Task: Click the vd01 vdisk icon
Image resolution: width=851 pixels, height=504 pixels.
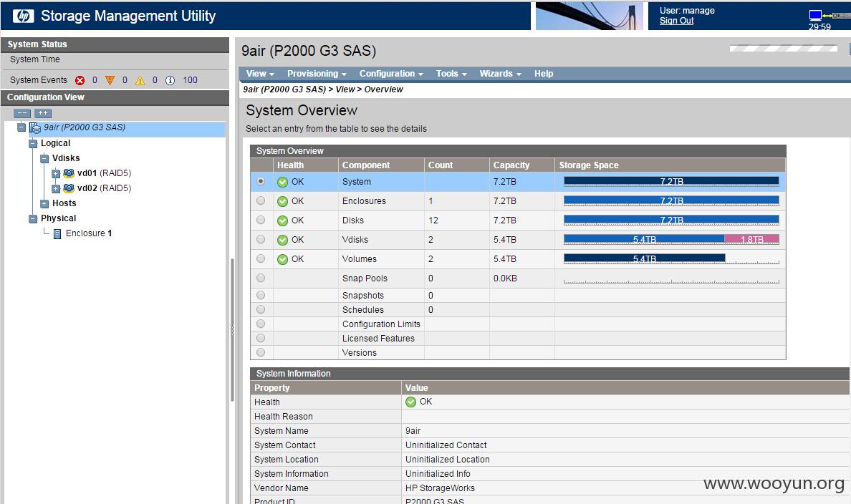Action: pos(69,173)
